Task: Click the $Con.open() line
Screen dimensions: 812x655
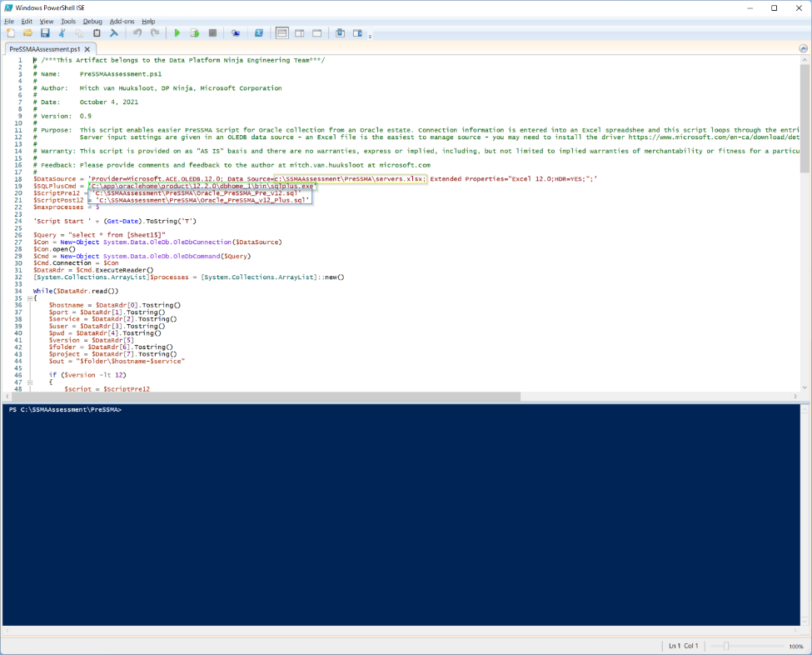Action: pos(54,249)
